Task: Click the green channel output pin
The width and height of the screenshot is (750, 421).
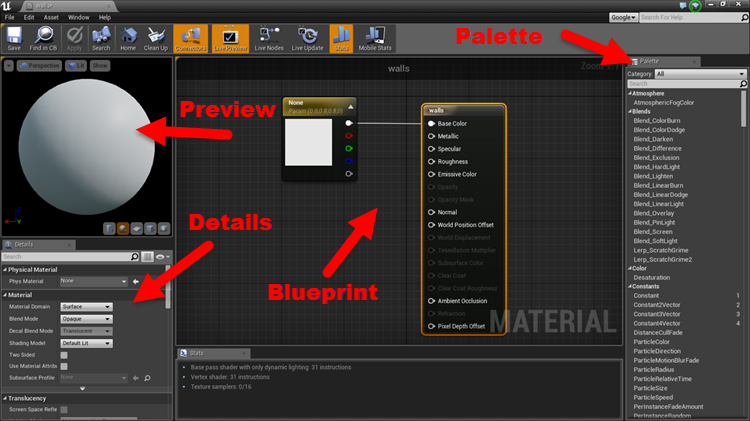Action: pyautogui.click(x=349, y=148)
